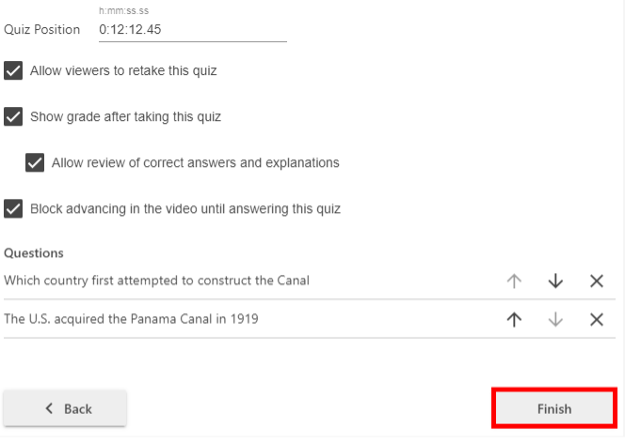Move the first question up
Image resolution: width=625 pixels, height=443 pixels.
click(x=514, y=281)
